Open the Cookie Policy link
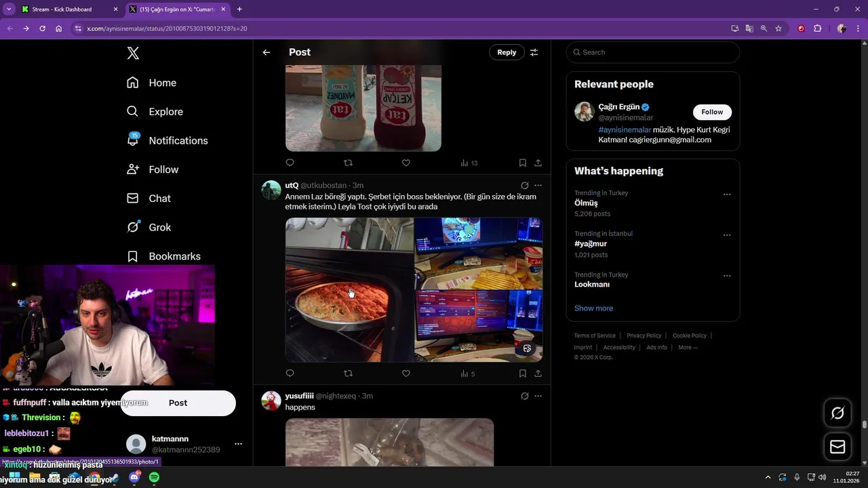Image resolution: width=868 pixels, height=488 pixels. click(x=690, y=335)
